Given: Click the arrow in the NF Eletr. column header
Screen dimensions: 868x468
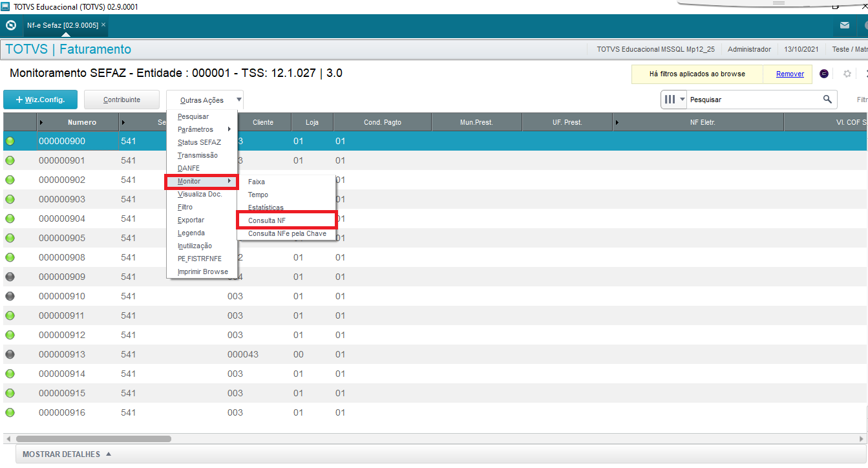Looking at the screenshot, I should [617, 122].
